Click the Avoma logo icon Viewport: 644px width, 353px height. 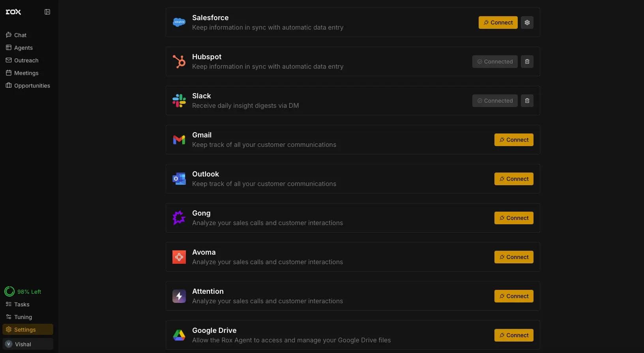[x=179, y=257]
